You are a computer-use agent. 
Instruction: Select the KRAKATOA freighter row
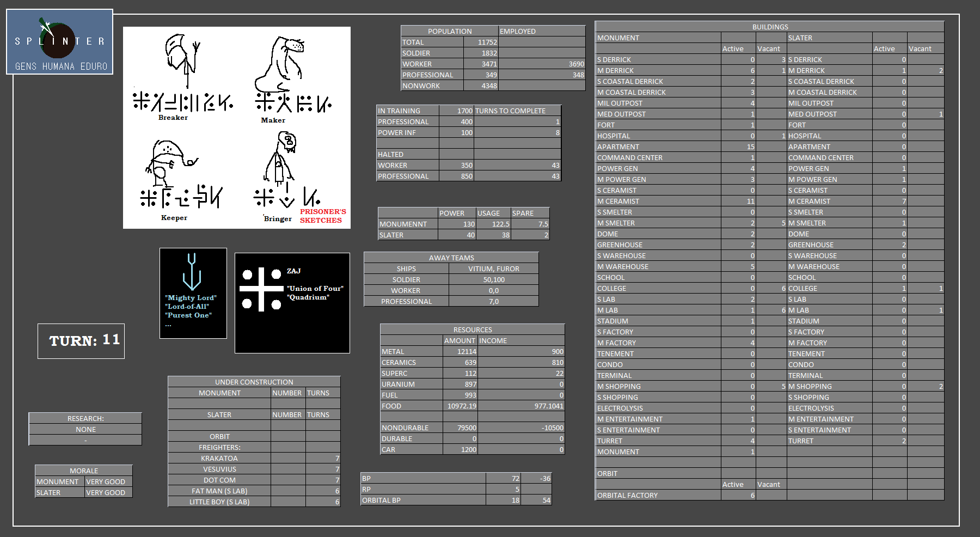click(219, 459)
